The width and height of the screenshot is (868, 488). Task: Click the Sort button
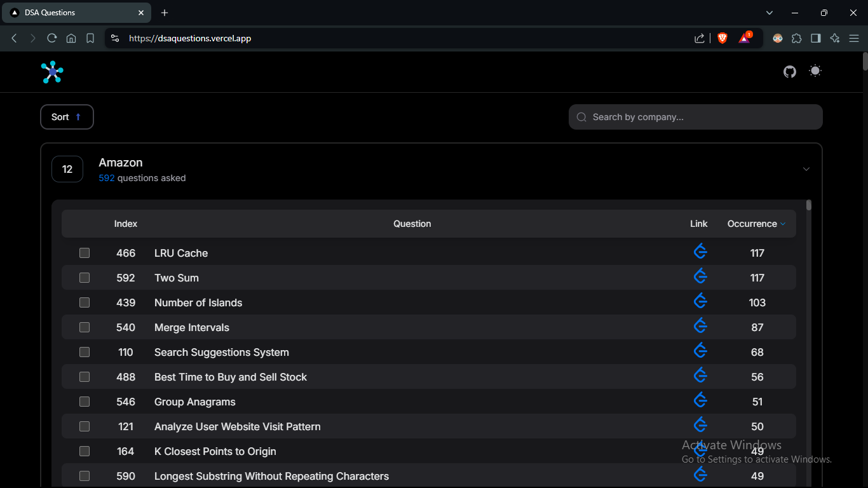pyautogui.click(x=67, y=117)
